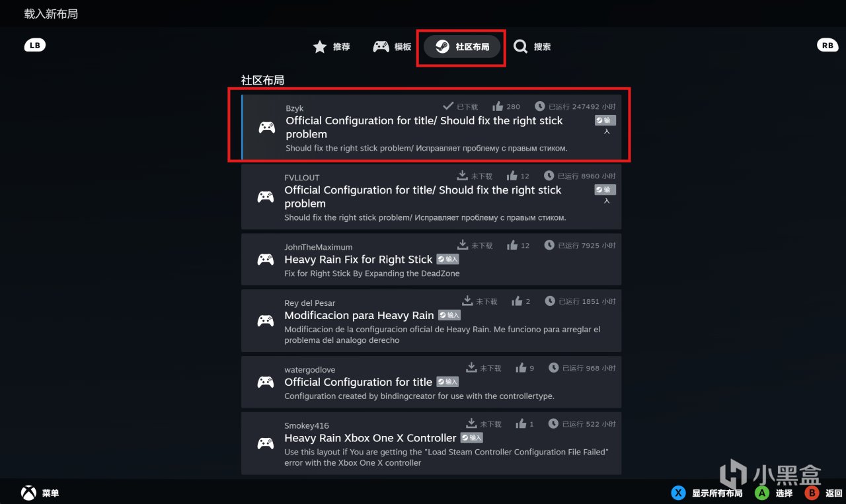Click the title 'Heavy Rain Fix for Right Stick'
The width and height of the screenshot is (846, 504).
(358, 260)
